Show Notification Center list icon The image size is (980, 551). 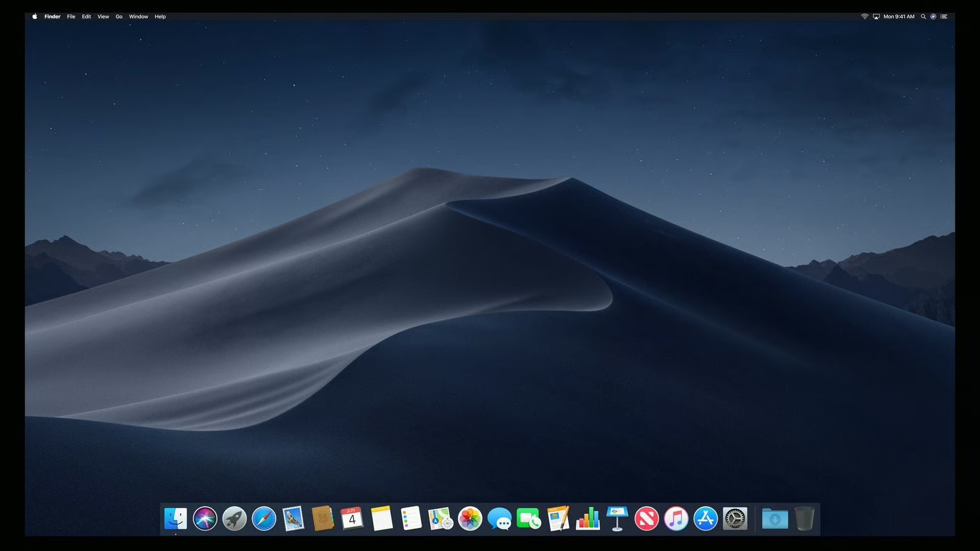[x=944, y=16]
